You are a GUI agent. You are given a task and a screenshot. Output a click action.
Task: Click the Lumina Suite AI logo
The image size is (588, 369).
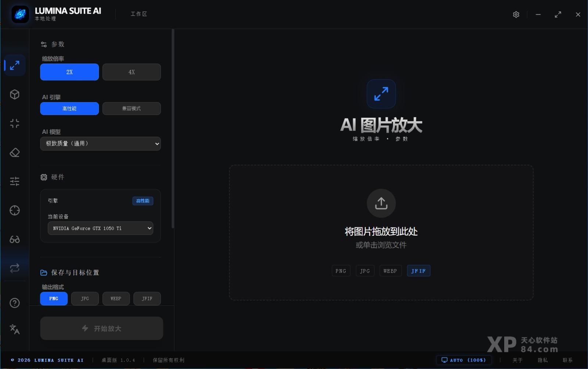pyautogui.click(x=20, y=14)
